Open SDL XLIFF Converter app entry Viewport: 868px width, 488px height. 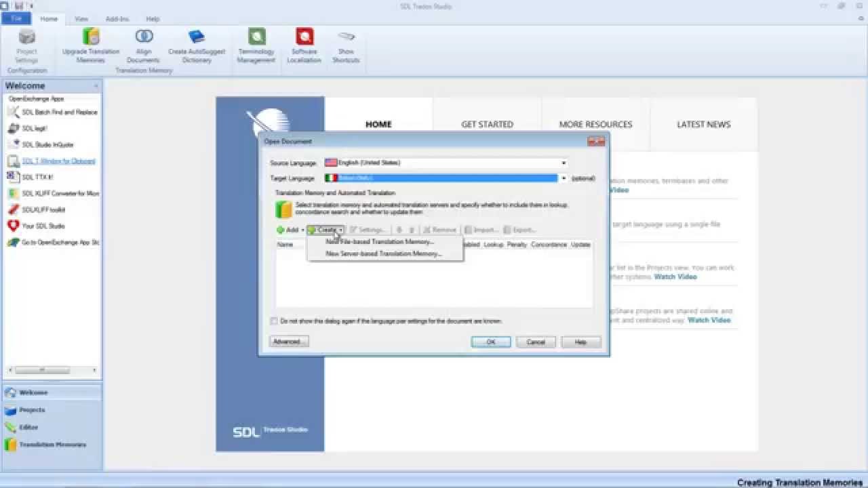(x=53, y=193)
